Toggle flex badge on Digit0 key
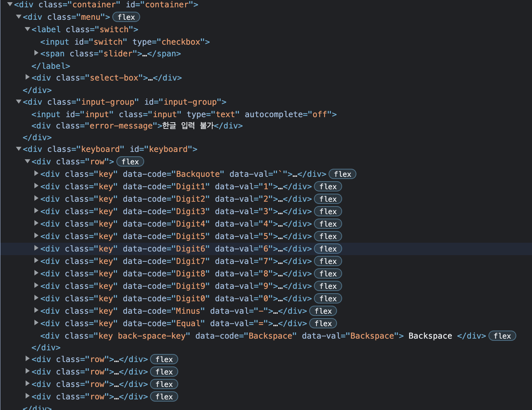The width and height of the screenshot is (532, 410). pyautogui.click(x=328, y=299)
